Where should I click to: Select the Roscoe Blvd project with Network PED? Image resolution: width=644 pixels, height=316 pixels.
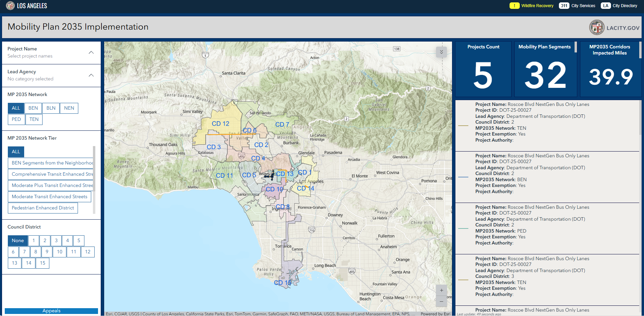[547, 228]
